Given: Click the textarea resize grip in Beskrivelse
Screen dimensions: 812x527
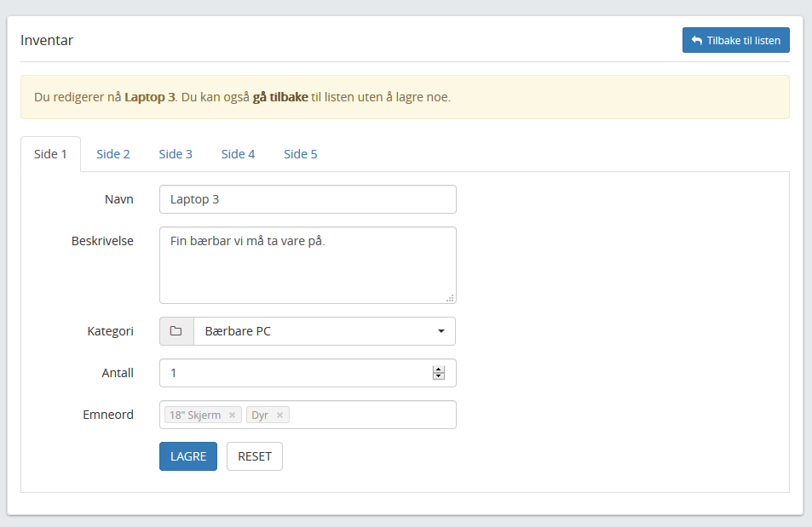Looking at the screenshot, I should pyautogui.click(x=450, y=298).
